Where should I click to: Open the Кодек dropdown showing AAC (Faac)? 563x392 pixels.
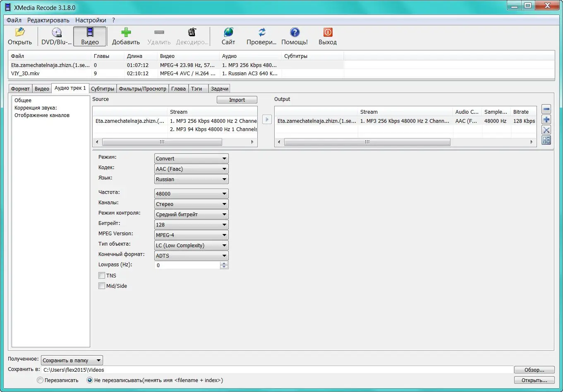coord(192,169)
